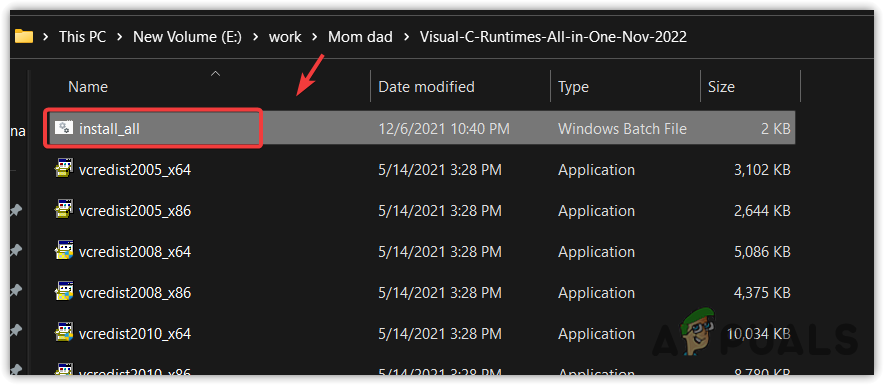Select the vcredist2005_x86 file name
Viewport: 884px width, 385px height.
click(x=135, y=211)
